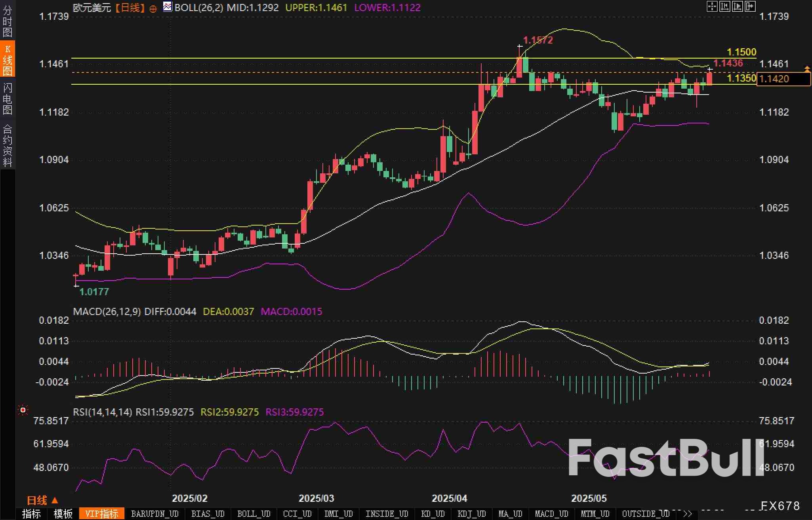Switch to 分时图 view in left sidebar
This screenshot has height=520, width=812.
tap(7, 21)
